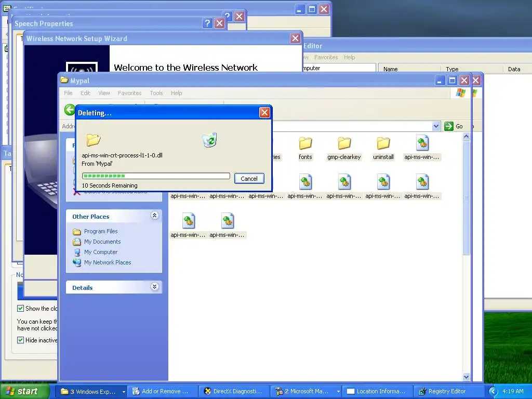Open the Edit menu in Mypal window
Image resolution: width=532 pixels, height=399 pixels.
tap(85, 93)
